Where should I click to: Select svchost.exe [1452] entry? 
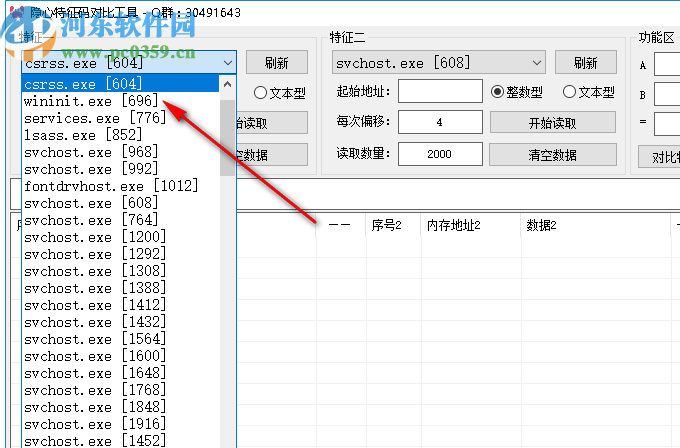point(121,440)
